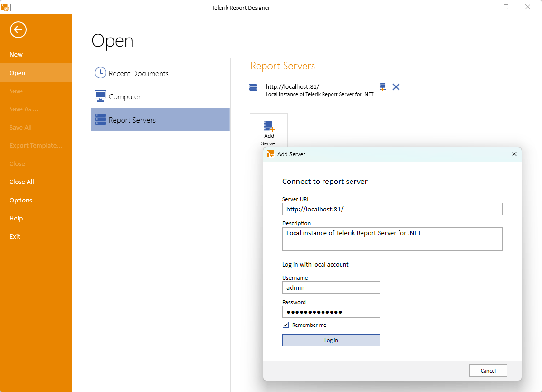
Task: Go back using the circled arrow icon
Action: pyautogui.click(x=19, y=30)
